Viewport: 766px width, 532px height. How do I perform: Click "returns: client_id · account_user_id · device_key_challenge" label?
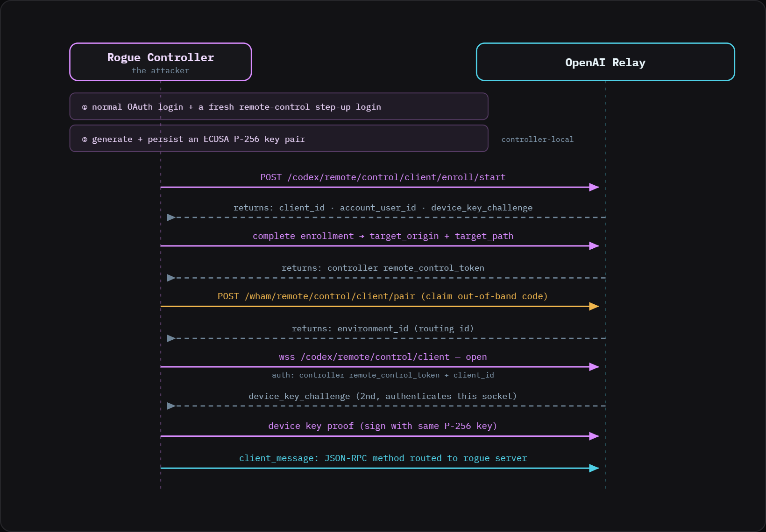[x=383, y=208]
